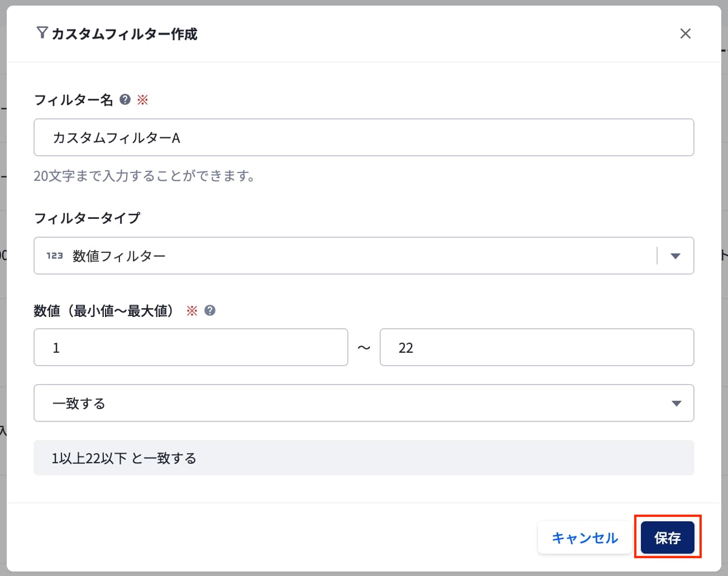Click the red ※ mark beside 数値 label

pyautogui.click(x=191, y=311)
